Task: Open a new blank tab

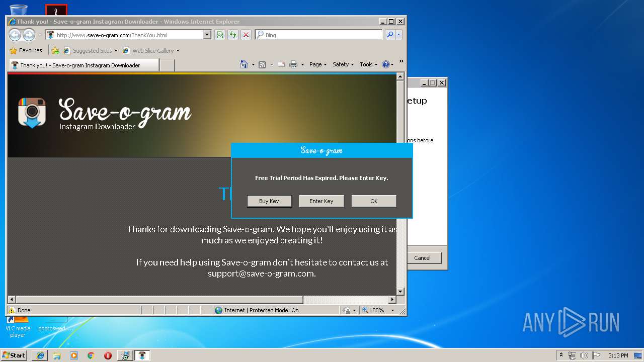Action: point(168,65)
